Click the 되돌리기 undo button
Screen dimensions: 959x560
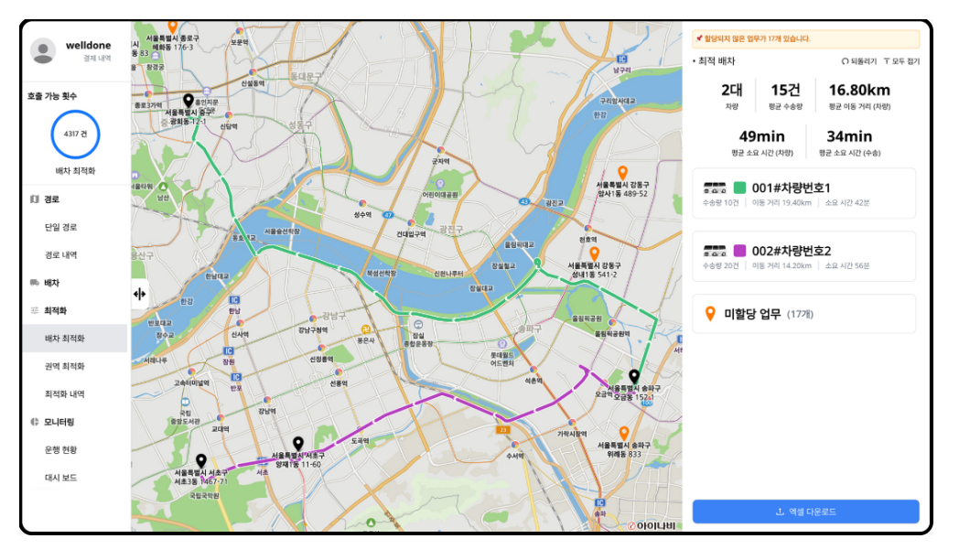[x=859, y=61]
